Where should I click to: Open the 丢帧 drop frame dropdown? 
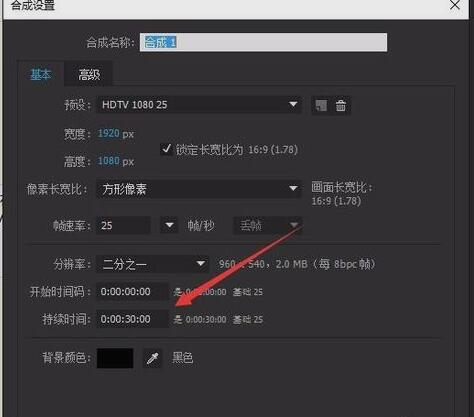tap(268, 226)
